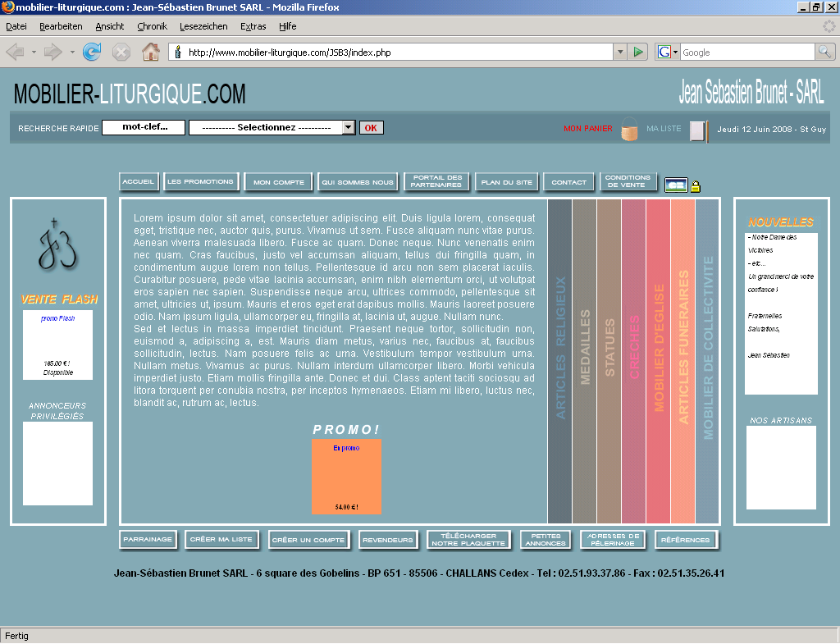
Task: Select the Articles Funeraires category strip
Action: [683, 361]
